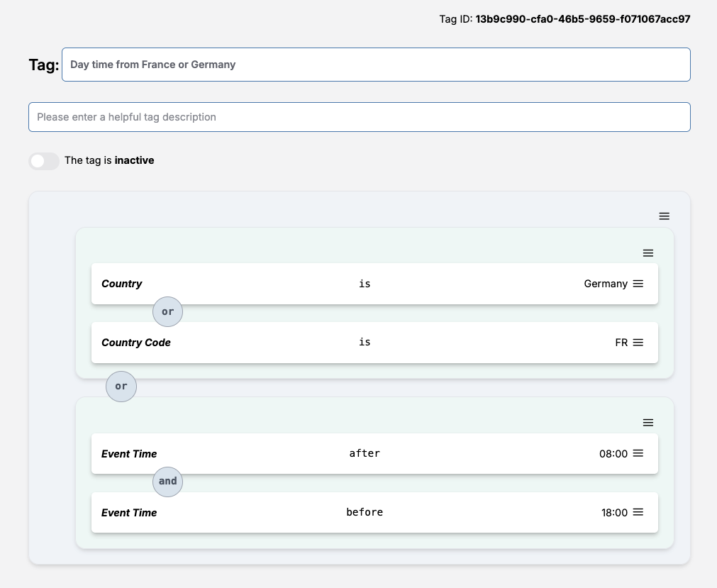This screenshot has width=717, height=588.
Task: Click the tag description placeholder field
Action: [359, 116]
